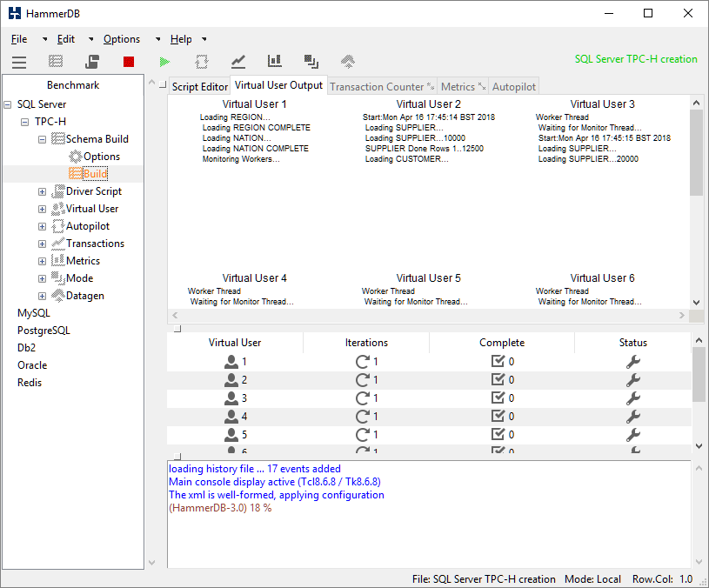This screenshot has height=588, width=709.
Task: Click the wrench status icon for user 3
Action: 633,398
